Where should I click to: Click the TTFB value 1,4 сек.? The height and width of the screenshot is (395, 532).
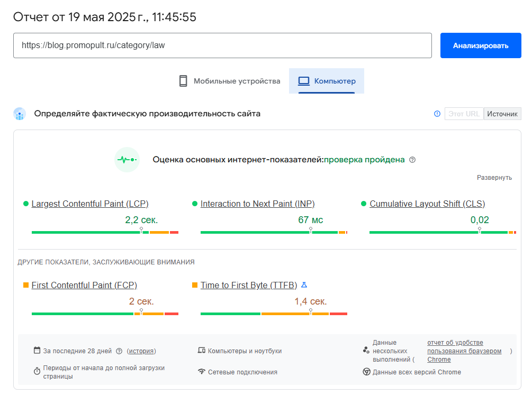pos(310,301)
